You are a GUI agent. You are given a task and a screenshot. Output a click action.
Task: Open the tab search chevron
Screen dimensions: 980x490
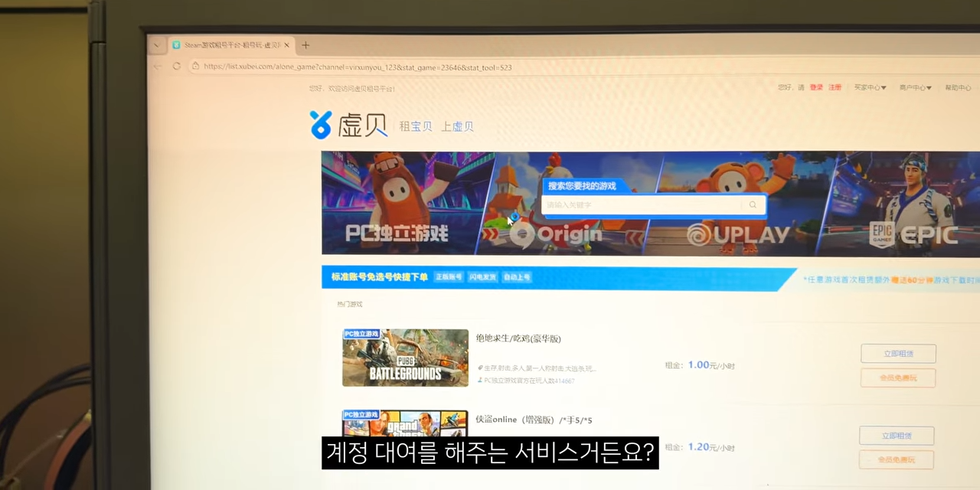pos(156,45)
